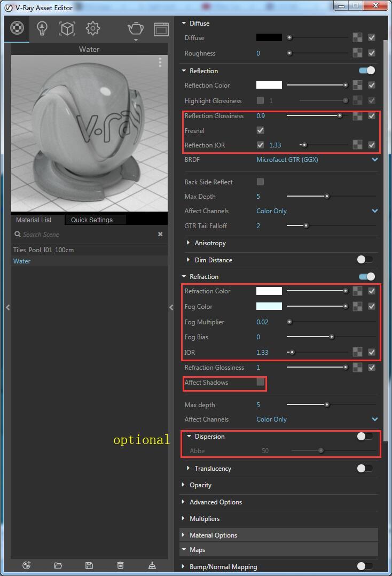Open the Diffuse texture map slot

point(357,37)
